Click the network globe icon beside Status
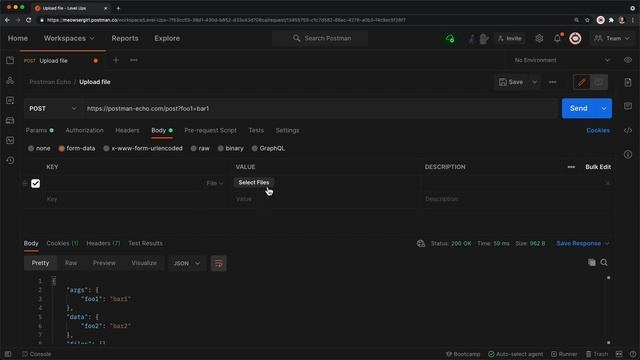 tap(421, 244)
